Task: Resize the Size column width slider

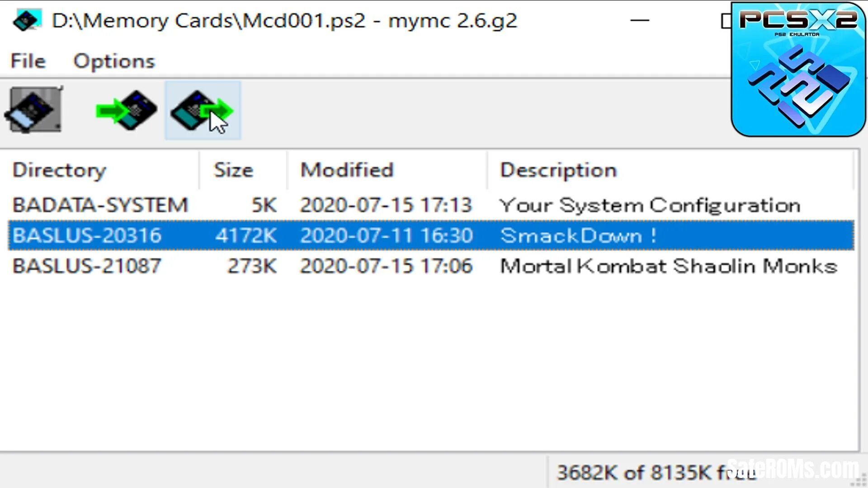Action: click(x=288, y=170)
